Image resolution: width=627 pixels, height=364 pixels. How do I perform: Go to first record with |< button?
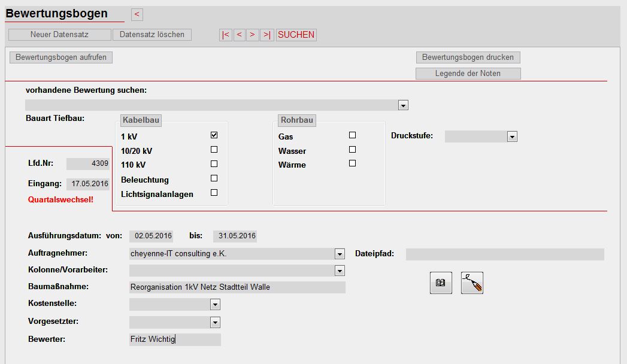[226, 35]
